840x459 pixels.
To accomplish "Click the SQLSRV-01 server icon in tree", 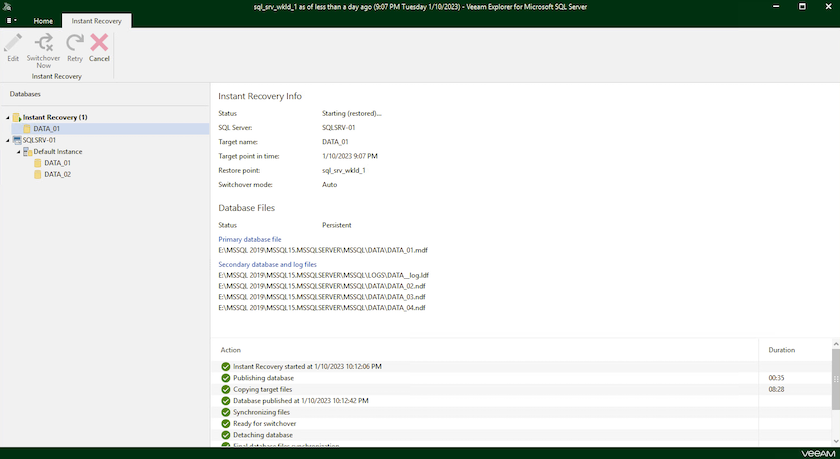I will [x=16, y=140].
